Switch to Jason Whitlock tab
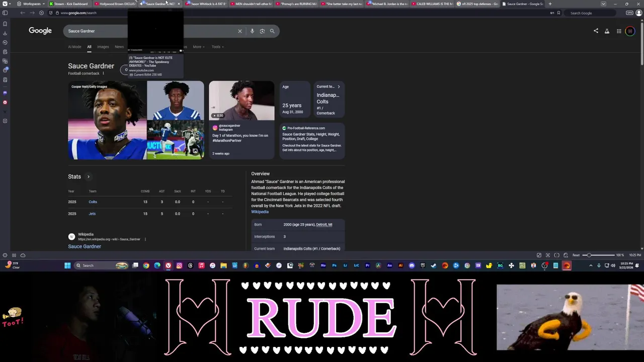Screen dimensions: 644x362 coord(207,4)
